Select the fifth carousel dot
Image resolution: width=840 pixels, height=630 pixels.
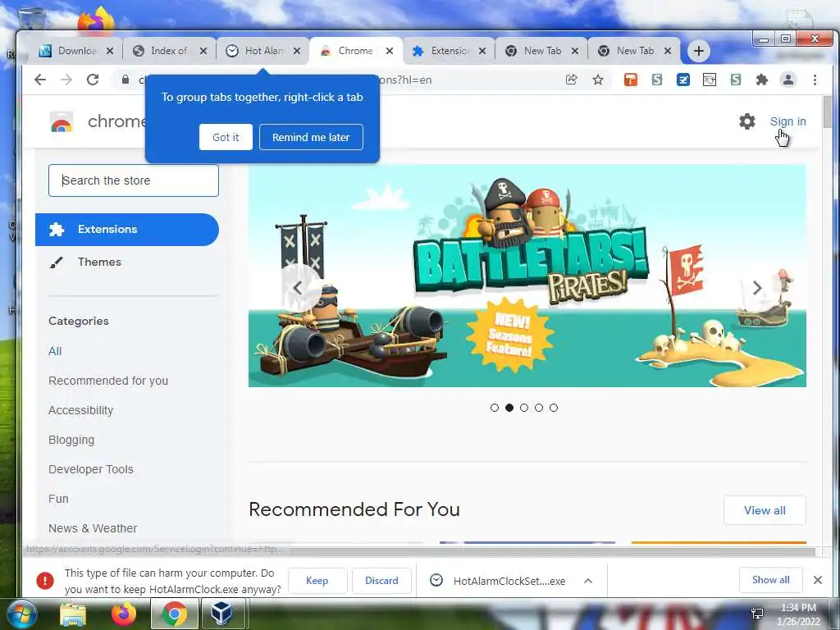(554, 408)
